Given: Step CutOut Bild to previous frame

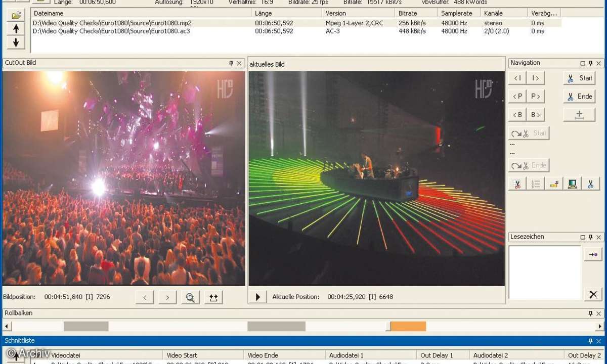Looking at the screenshot, I should (145, 297).
